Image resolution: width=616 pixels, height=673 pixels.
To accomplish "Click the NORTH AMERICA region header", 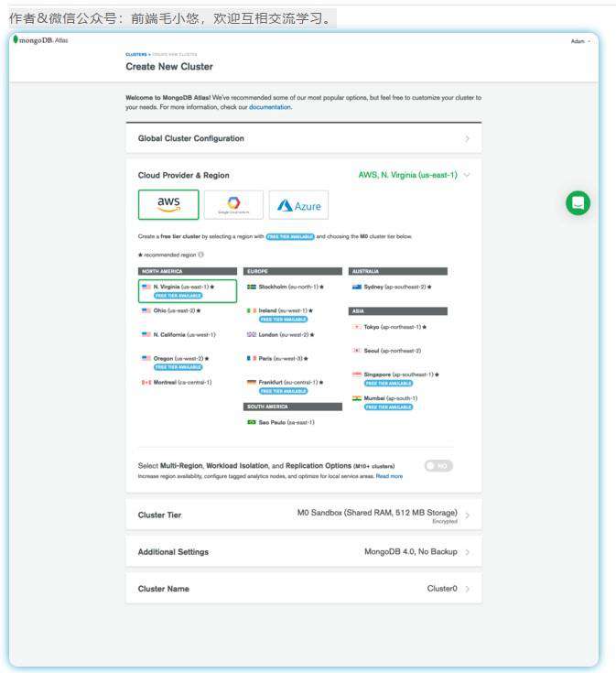I will 188,271.
